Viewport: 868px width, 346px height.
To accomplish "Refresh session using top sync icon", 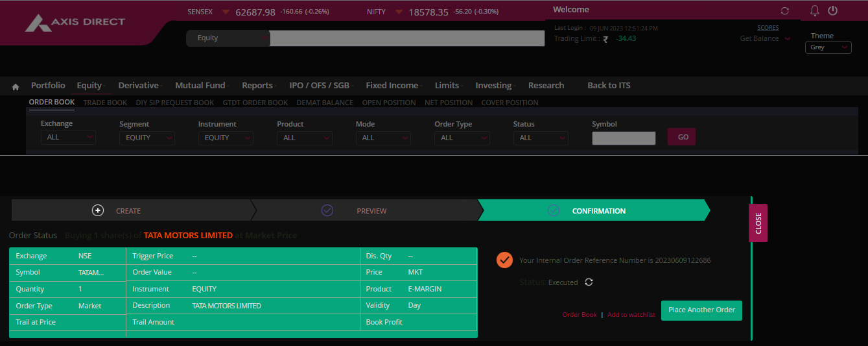I will coord(785,11).
